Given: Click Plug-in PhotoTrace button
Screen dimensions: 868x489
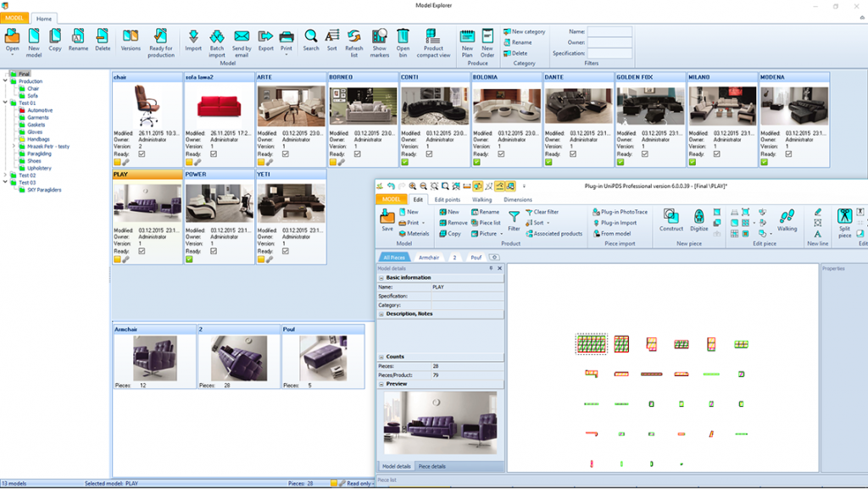Looking at the screenshot, I should pos(620,212).
